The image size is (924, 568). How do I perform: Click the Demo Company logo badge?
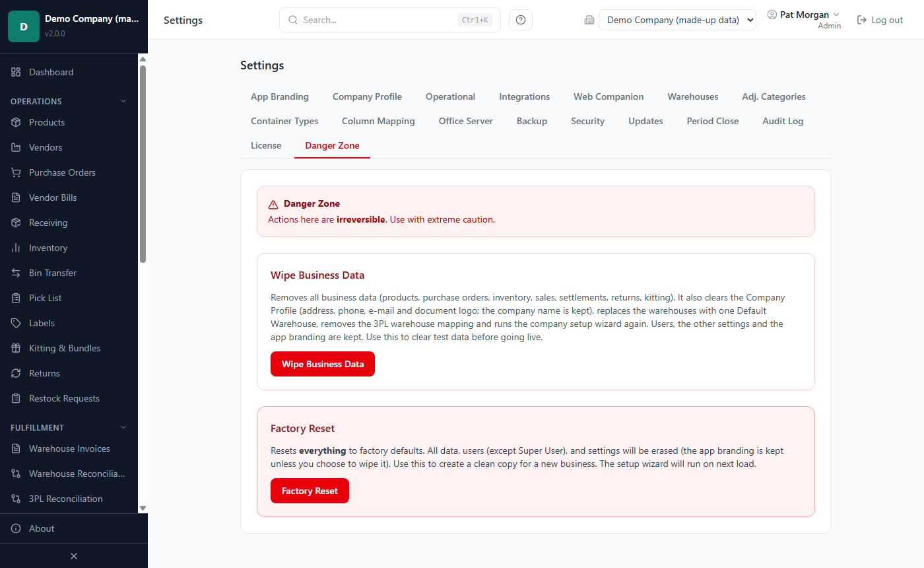click(24, 26)
